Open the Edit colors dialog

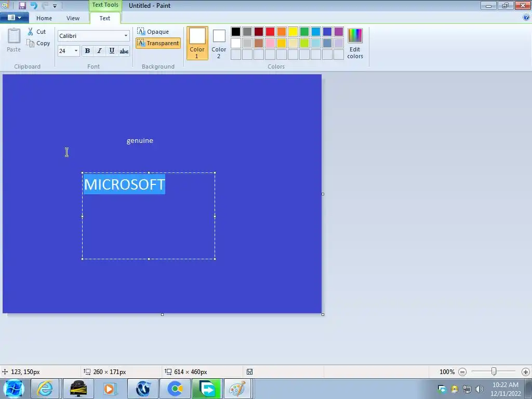355,44
